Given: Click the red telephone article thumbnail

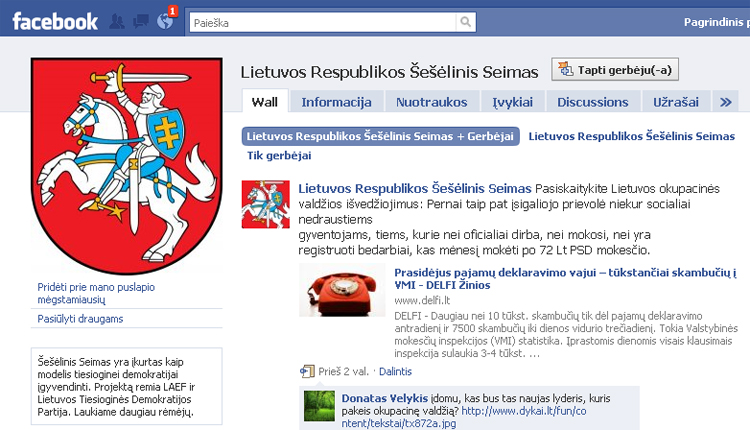Looking at the screenshot, I should tap(342, 290).
